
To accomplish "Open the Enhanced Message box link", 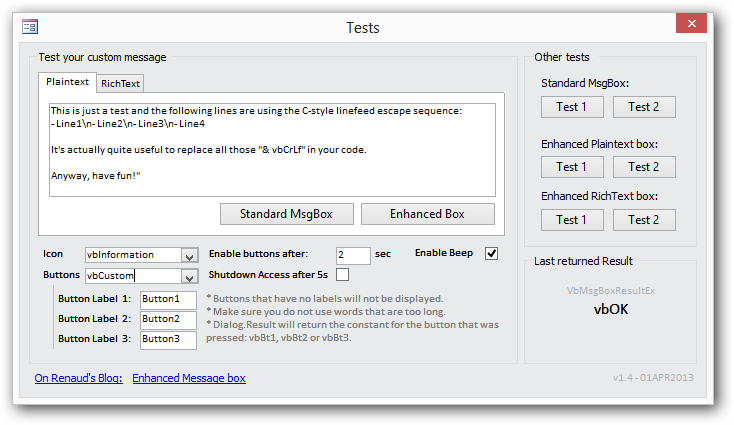I will tap(189, 378).
